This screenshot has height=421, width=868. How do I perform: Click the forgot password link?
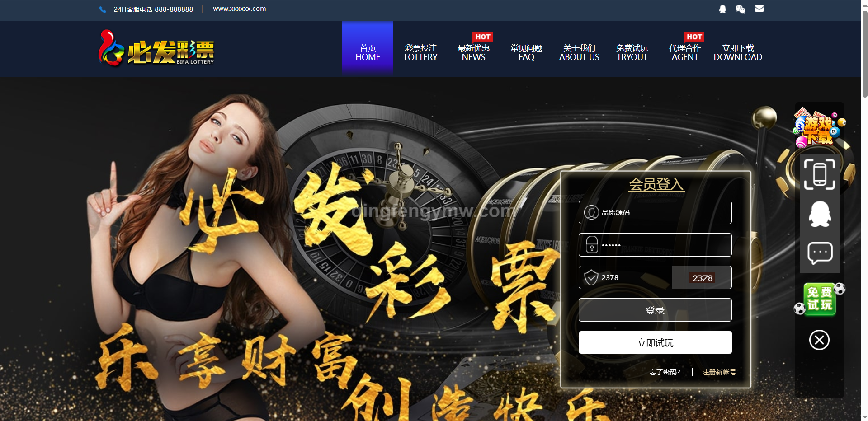pos(665,372)
